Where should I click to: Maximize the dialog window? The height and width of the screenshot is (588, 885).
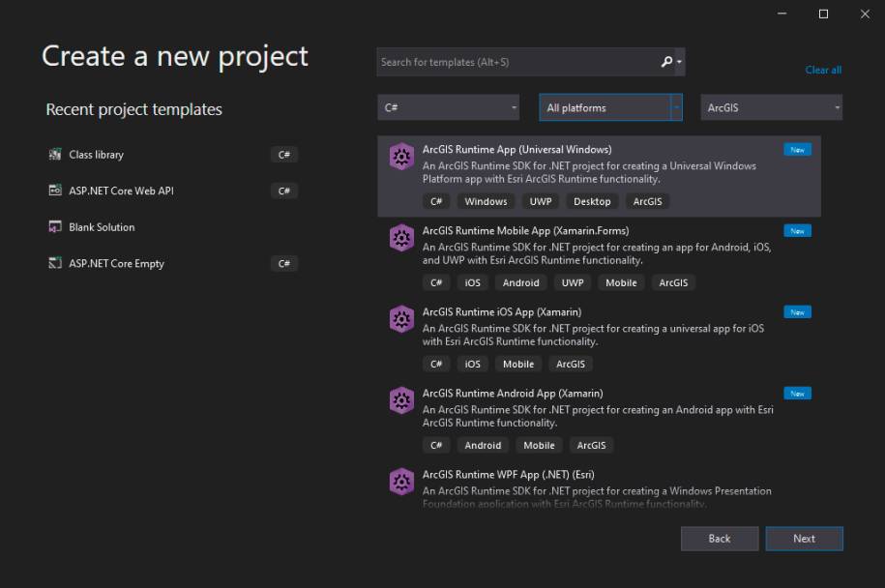pos(823,14)
